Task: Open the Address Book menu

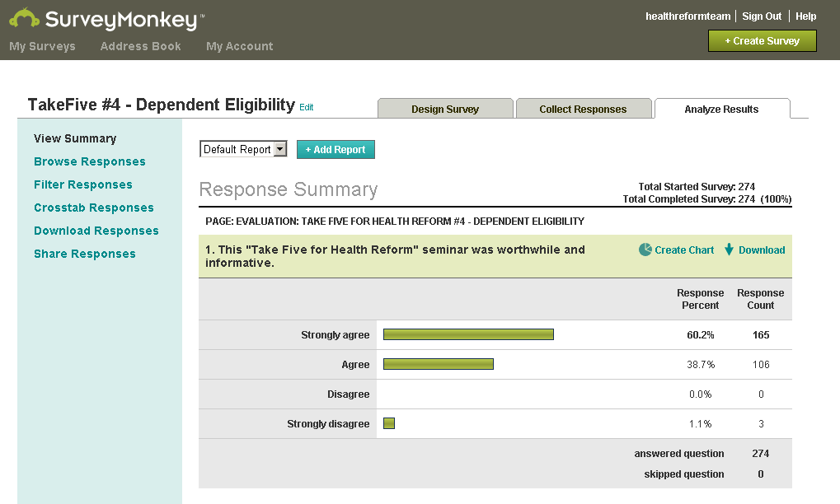Action: click(x=140, y=46)
